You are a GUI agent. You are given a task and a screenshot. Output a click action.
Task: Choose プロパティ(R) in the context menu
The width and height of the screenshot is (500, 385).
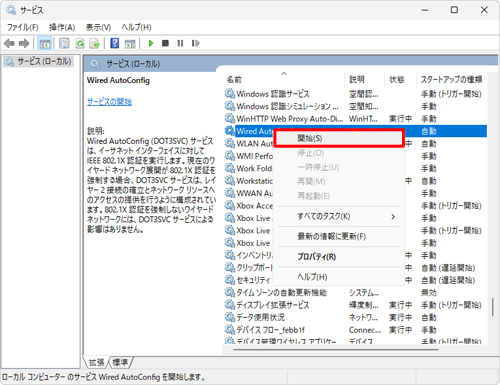tap(339, 257)
